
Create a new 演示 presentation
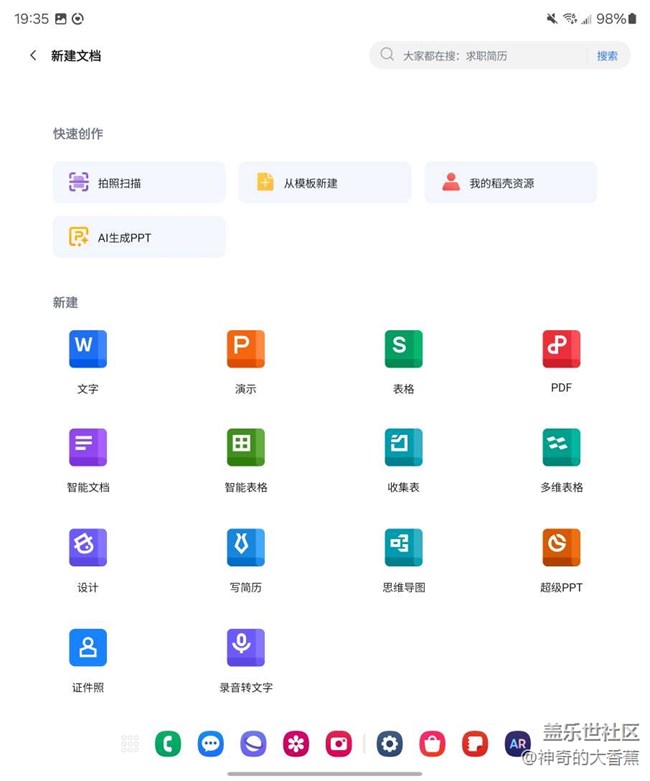245,350
